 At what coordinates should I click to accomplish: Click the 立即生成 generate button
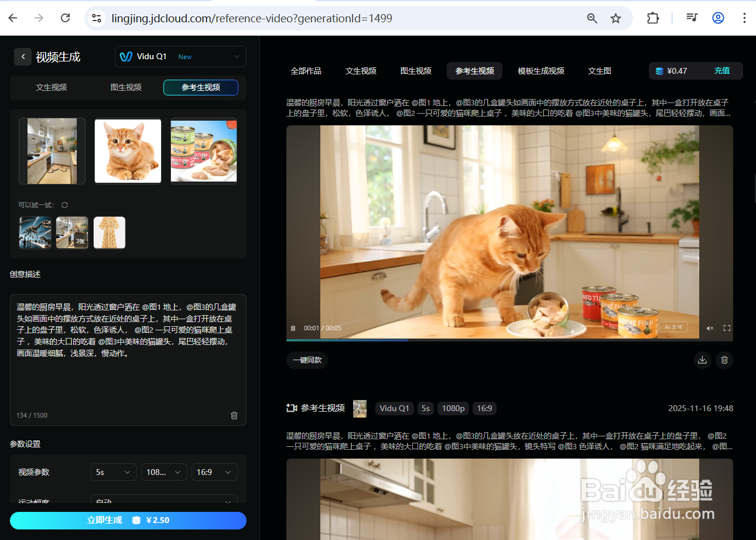128,520
